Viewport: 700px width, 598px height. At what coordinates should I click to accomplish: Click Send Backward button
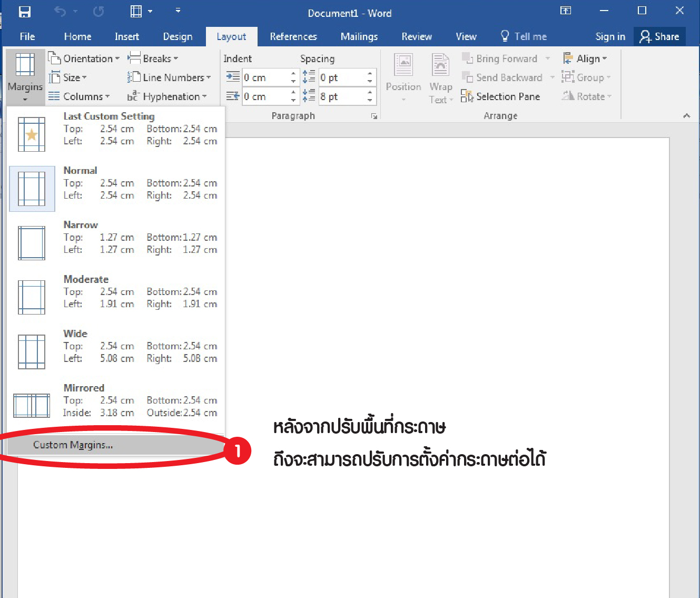coord(502,77)
